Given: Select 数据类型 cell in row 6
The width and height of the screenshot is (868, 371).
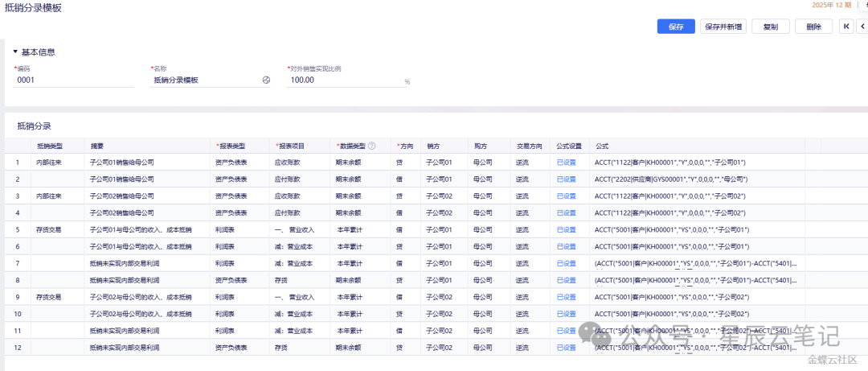Looking at the screenshot, I should click(x=350, y=246).
